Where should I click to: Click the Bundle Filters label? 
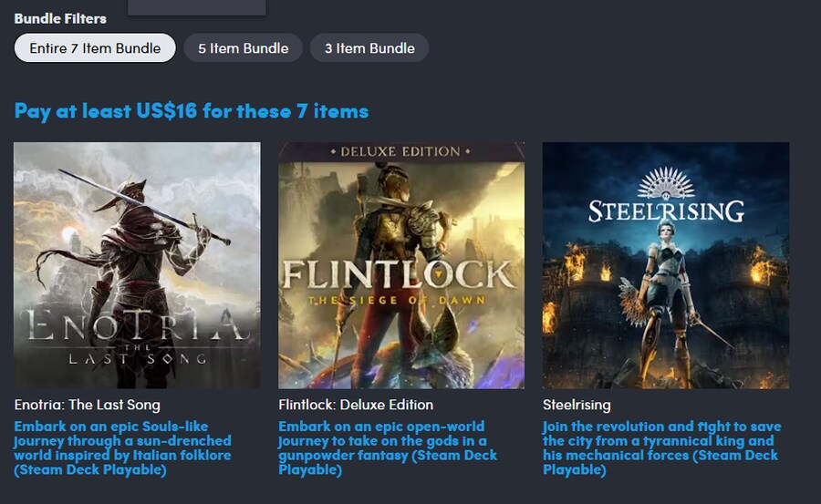point(60,18)
